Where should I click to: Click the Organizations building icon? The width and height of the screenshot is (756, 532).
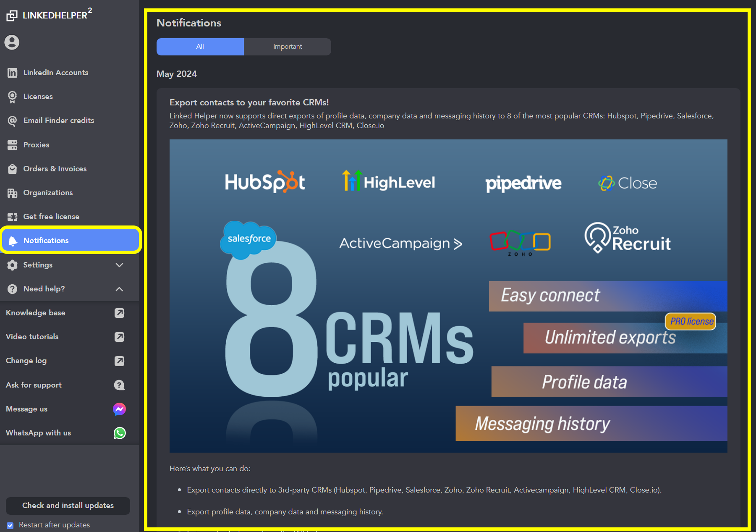(13, 193)
